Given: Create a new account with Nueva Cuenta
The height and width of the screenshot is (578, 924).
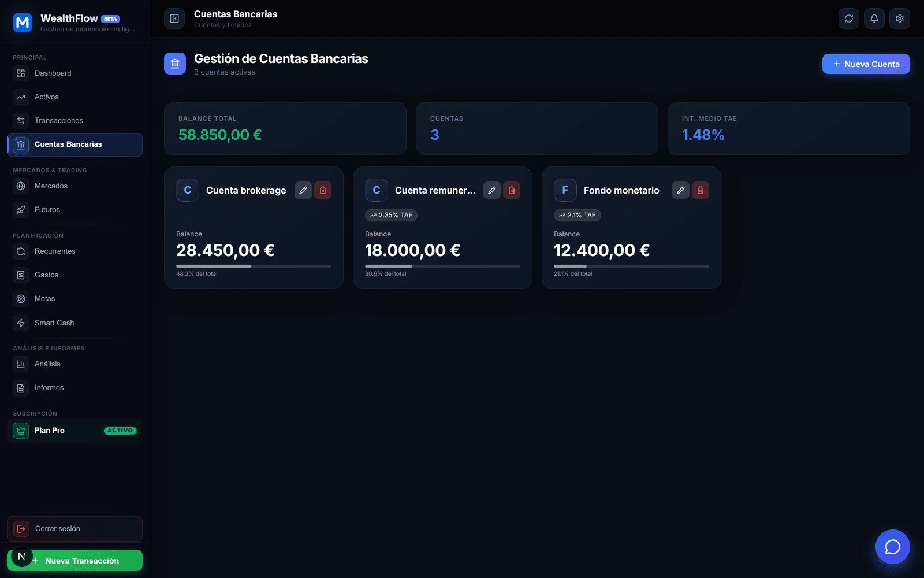Looking at the screenshot, I should point(866,64).
